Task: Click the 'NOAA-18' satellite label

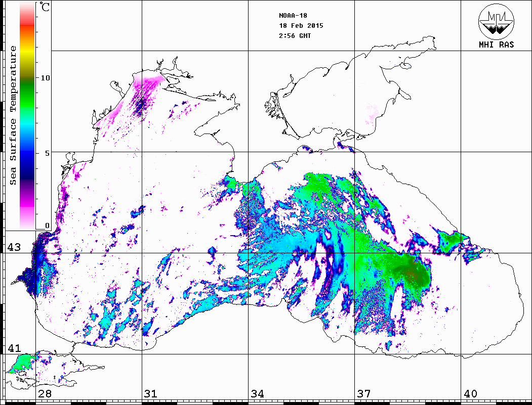Action: [x=293, y=16]
